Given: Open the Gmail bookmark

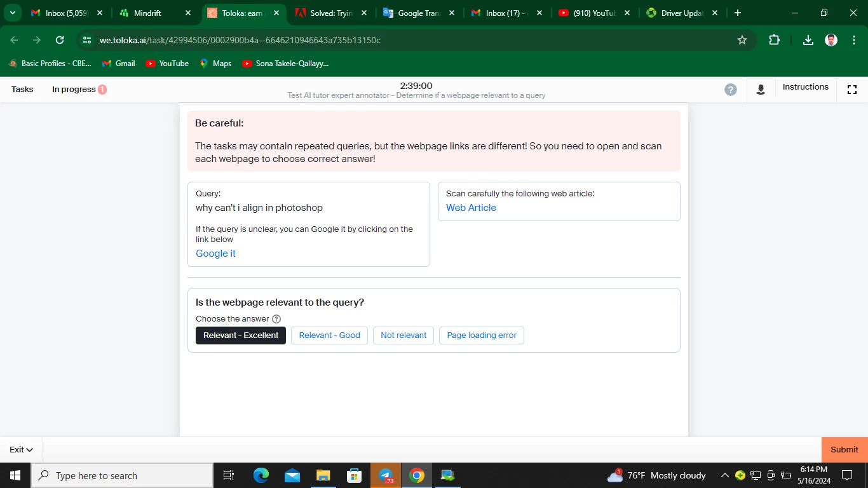Looking at the screenshot, I should [x=119, y=64].
